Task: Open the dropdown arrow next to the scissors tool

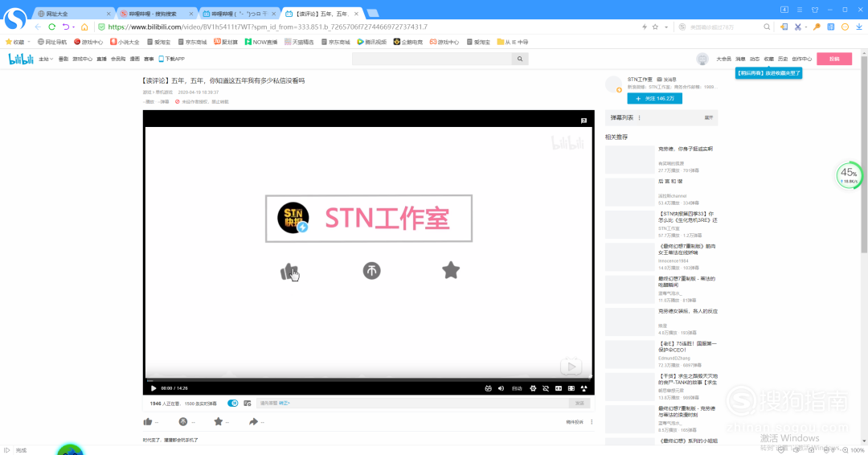Action: [x=806, y=27]
